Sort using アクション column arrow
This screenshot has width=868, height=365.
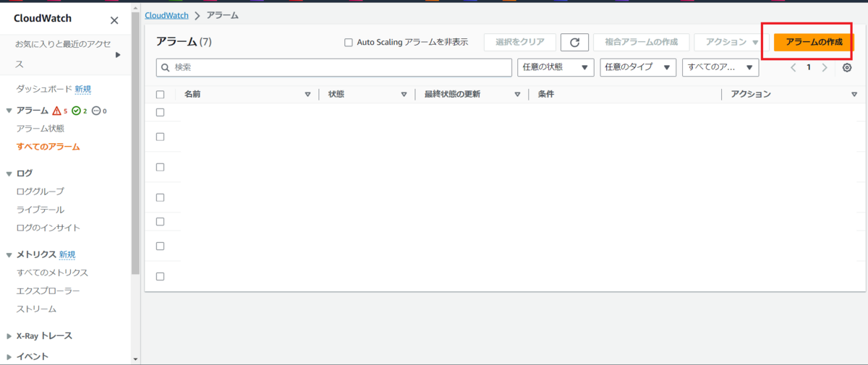854,95
